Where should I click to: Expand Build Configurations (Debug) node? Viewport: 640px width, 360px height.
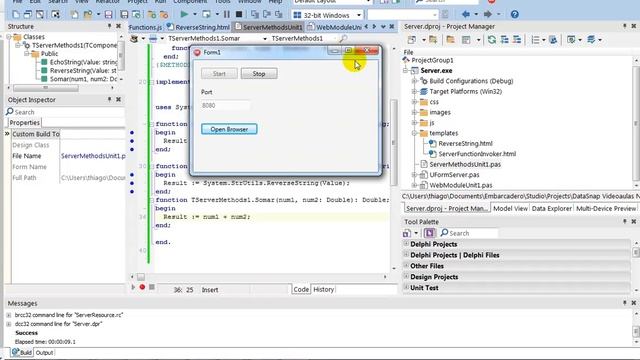414,81
